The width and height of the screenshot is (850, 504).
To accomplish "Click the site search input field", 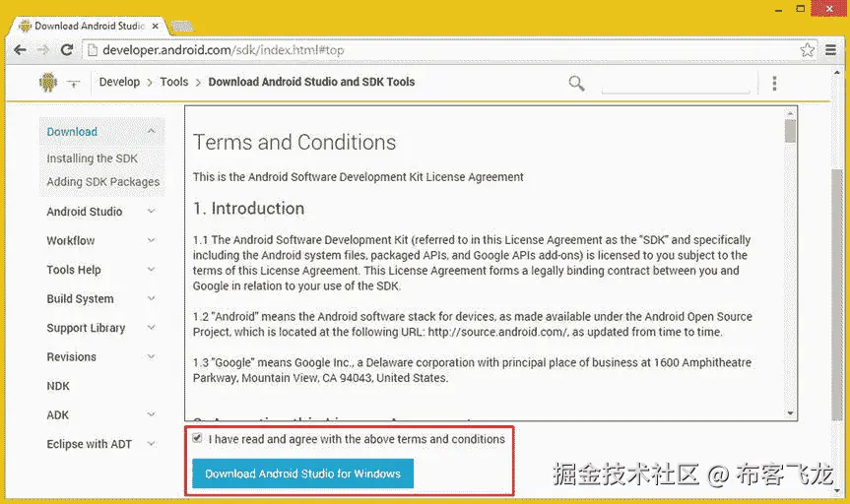I will pos(676,84).
